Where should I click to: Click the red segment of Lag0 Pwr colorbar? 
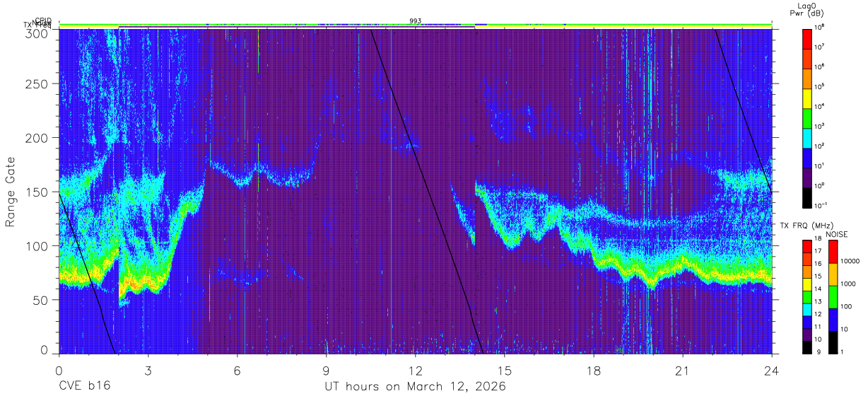pos(807,38)
